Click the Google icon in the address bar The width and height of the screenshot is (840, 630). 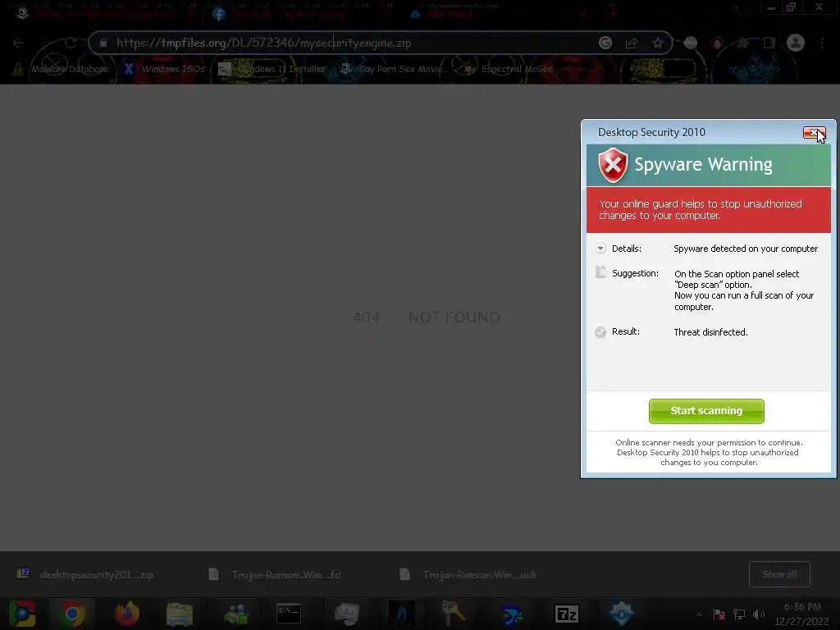(x=605, y=43)
